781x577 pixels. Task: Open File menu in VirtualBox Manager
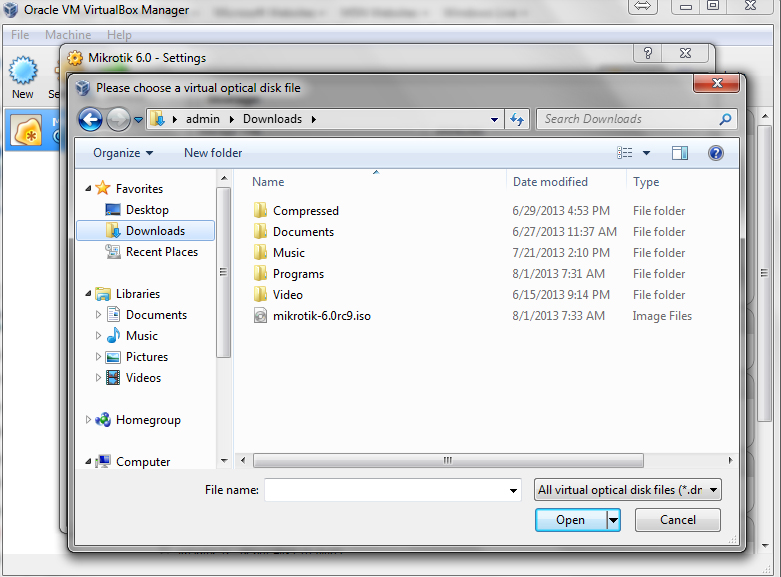click(20, 35)
